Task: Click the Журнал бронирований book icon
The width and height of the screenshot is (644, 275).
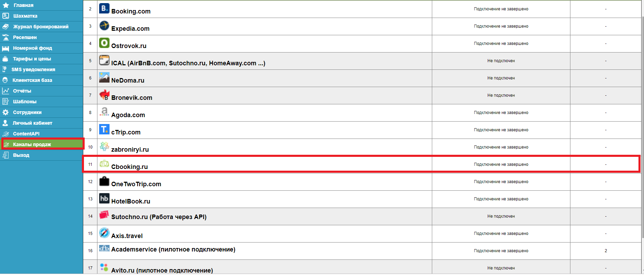Action: [x=6, y=27]
